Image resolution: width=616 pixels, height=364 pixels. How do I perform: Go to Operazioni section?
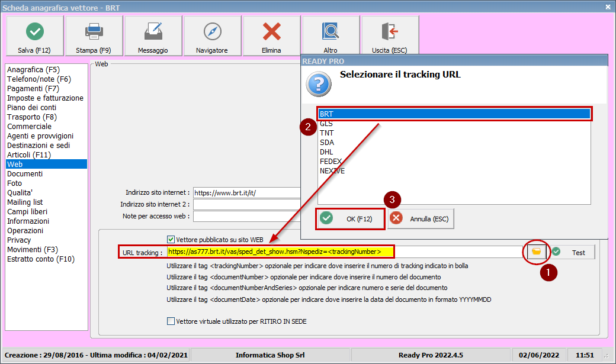46,230
